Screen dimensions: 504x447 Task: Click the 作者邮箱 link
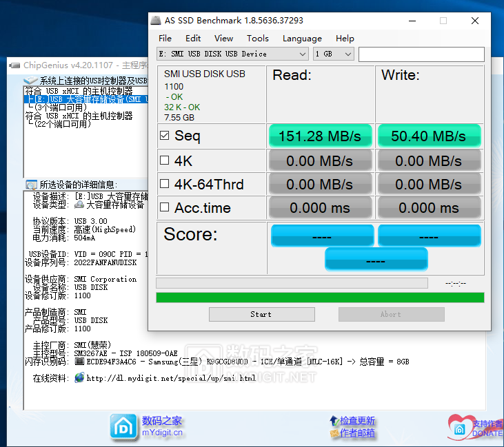[x=357, y=433]
